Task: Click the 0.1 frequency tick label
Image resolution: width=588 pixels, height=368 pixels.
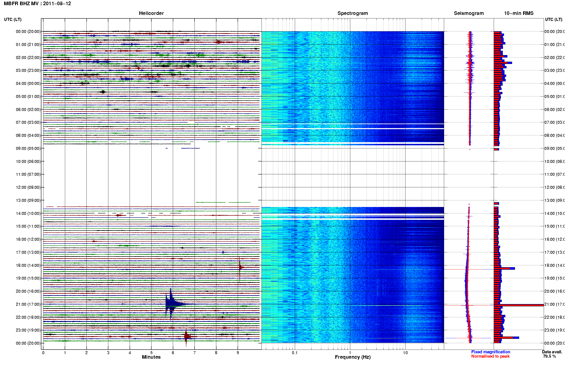Action: pyautogui.click(x=295, y=353)
